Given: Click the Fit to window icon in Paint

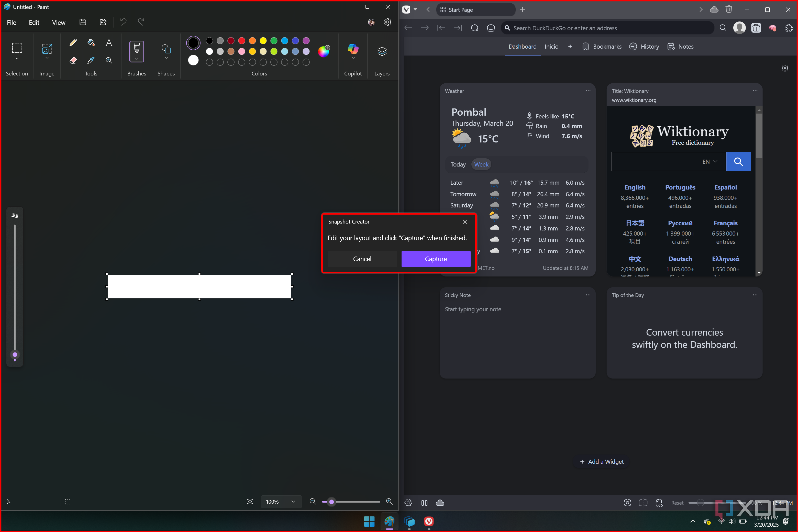Looking at the screenshot, I should (x=250, y=502).
